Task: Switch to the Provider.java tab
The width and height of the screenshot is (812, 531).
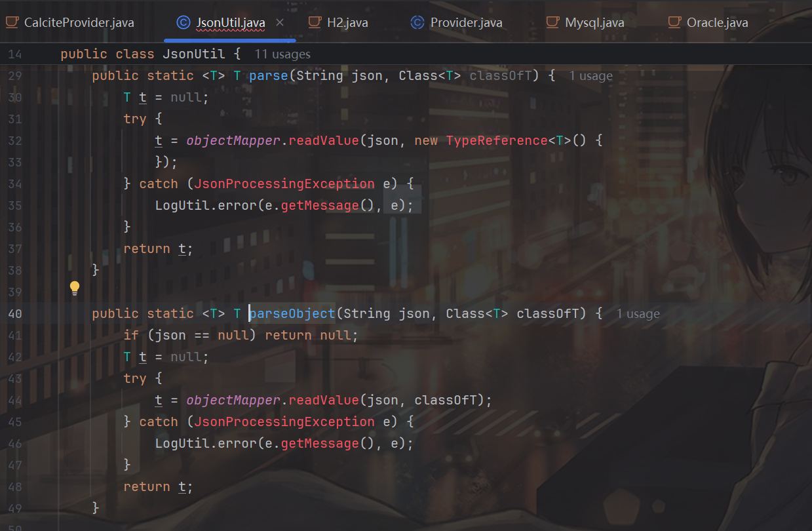Action: pos(466,23)
